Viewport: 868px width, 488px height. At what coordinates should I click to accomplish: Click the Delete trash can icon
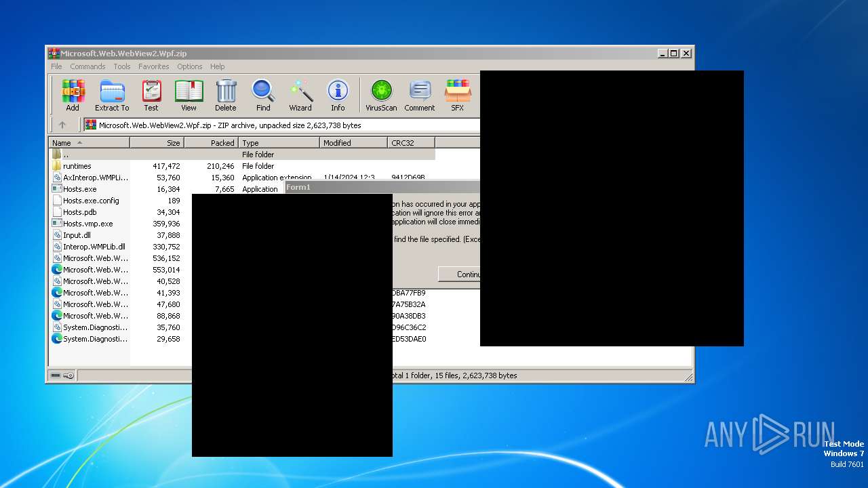[226, 95]
